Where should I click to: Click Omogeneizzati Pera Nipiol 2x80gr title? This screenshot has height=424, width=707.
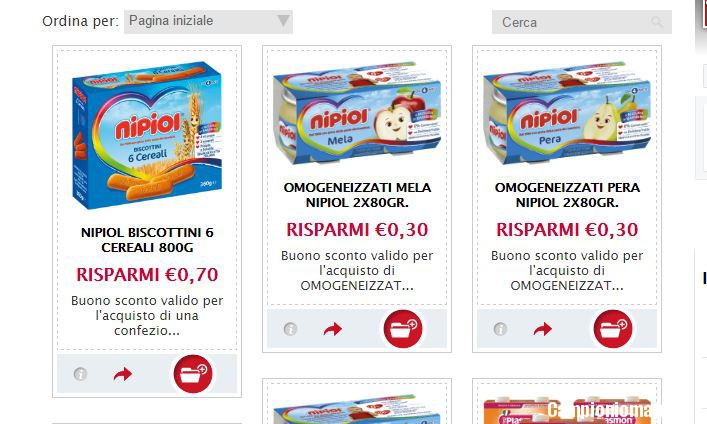(567, 195)
